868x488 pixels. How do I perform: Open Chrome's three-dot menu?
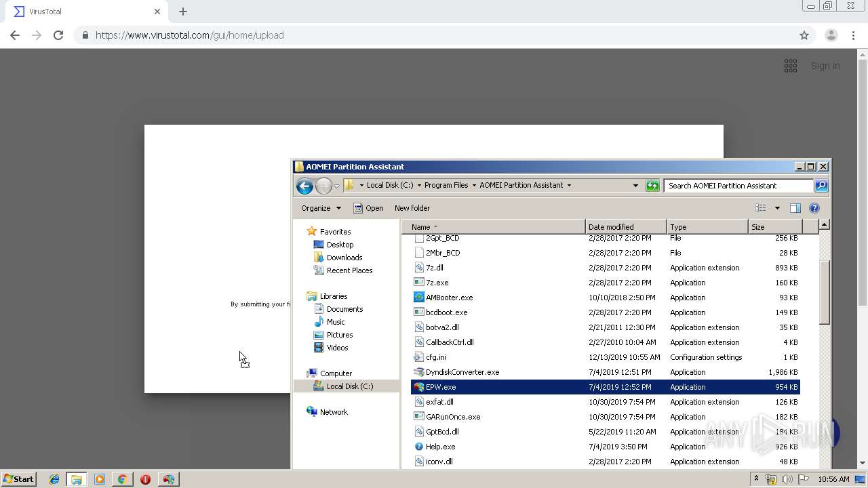click(x=853, y=35)
